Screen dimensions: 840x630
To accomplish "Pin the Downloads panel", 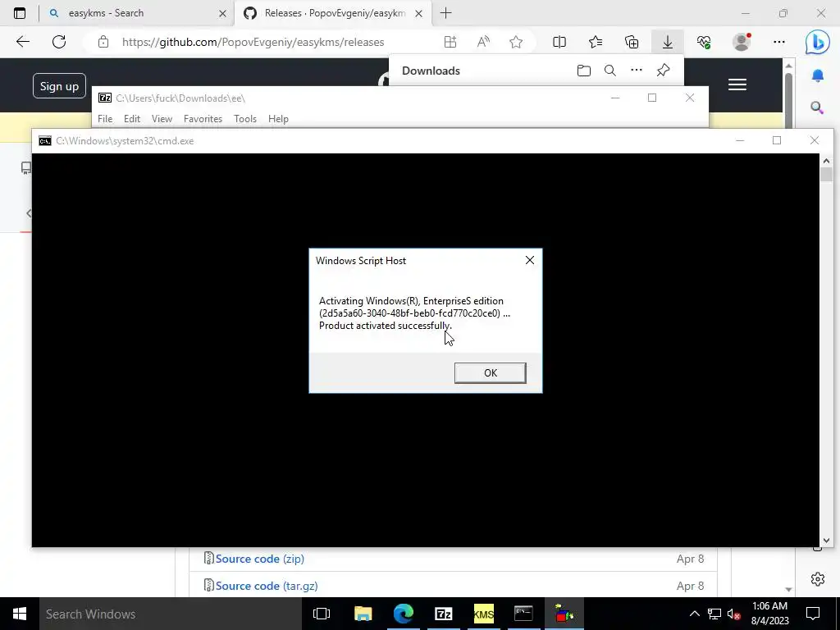I will [x=663, y=71].
